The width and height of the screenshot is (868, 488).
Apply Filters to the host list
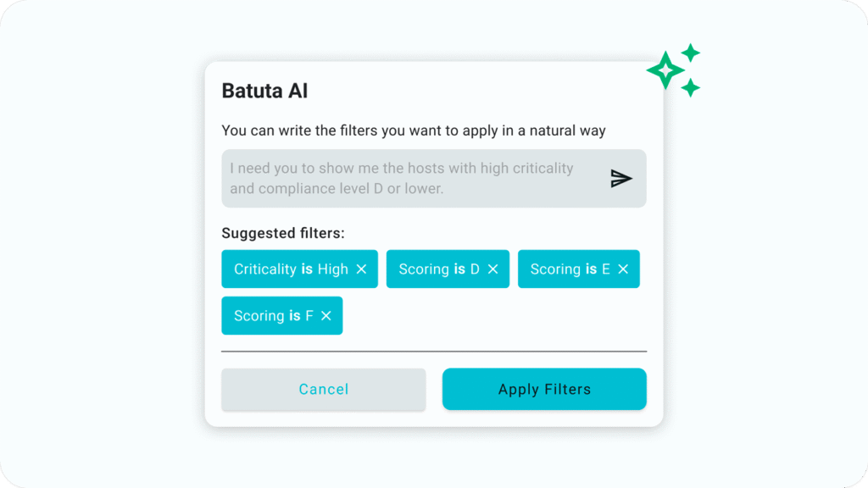coord(544,390)
